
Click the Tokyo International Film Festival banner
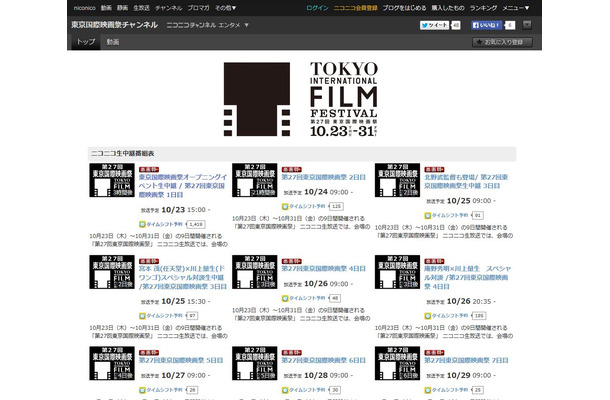[301, 99]
